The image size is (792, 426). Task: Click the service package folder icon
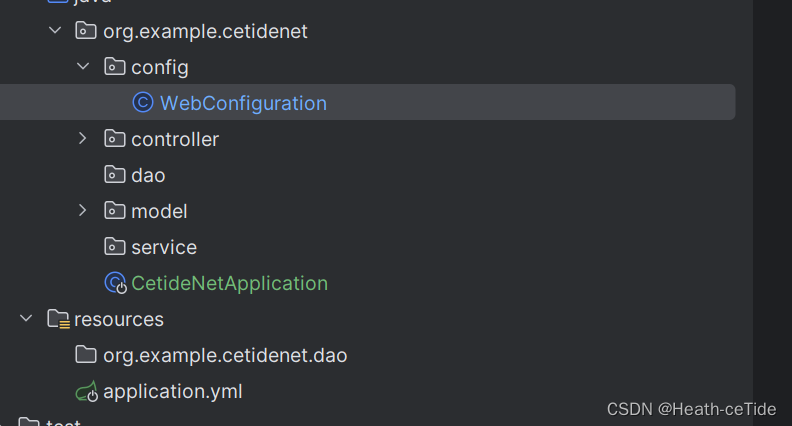(x=115, y=247)
